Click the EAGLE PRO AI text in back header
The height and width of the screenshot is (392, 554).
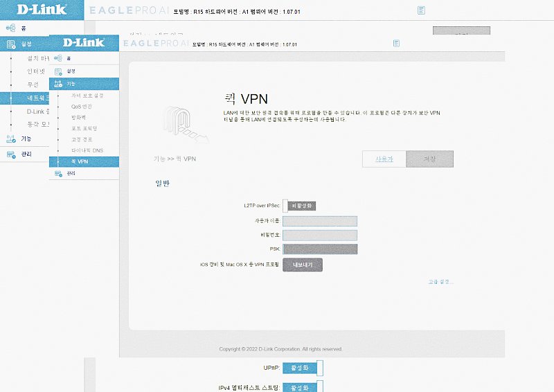(x=129, y=10)
